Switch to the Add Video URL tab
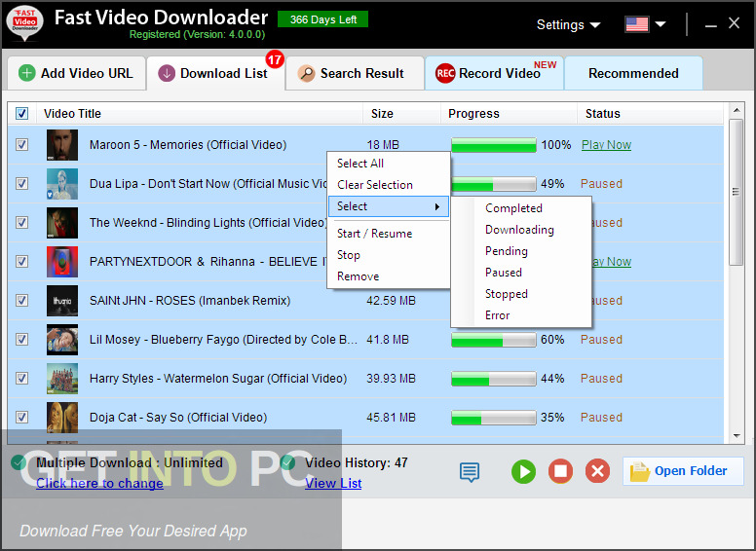Viewport: 756px width, 551px height. (x=77, y=73)
